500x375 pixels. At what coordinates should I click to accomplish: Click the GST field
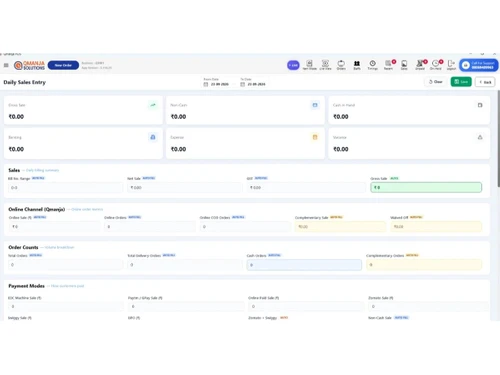tap(306, 188)
